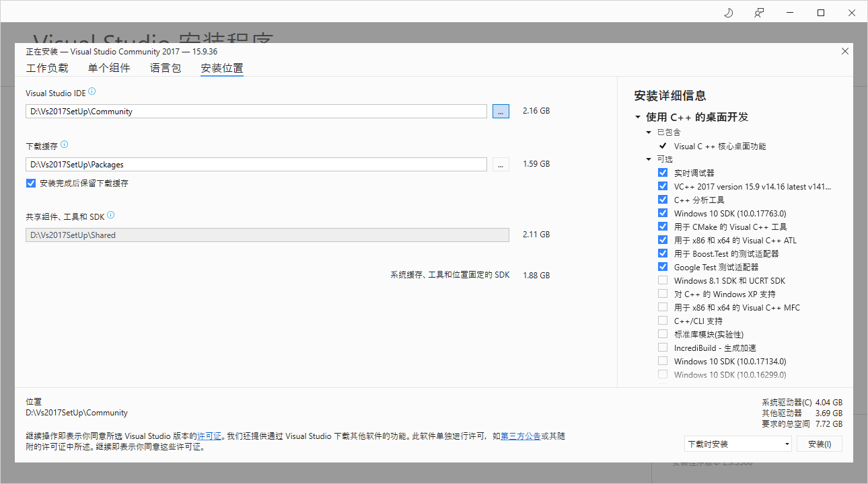The width and height of the screenshot is (868, 484).
Task: Click the 安装(I) button
Action: [820, 443]
